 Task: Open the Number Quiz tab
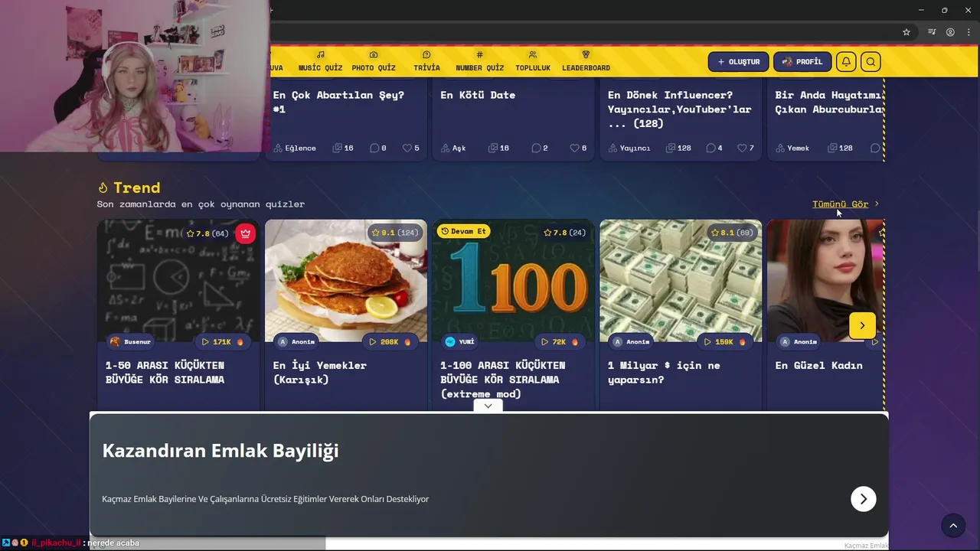[x=480, y=61]
